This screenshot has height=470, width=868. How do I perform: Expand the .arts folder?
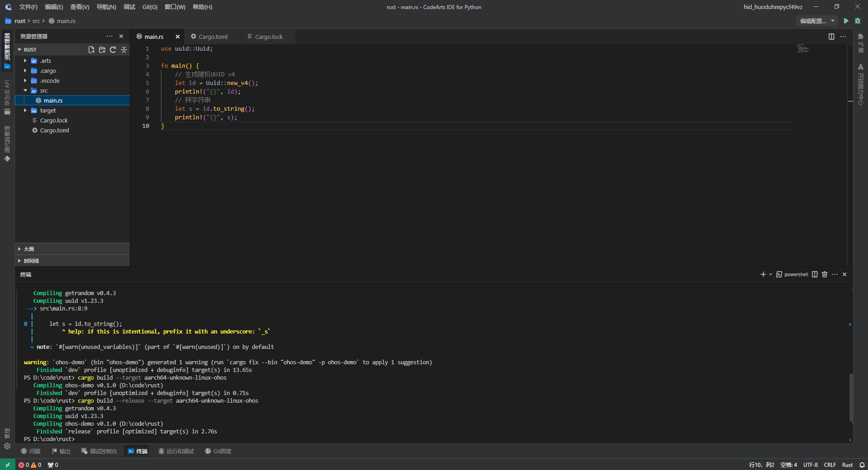(x=25, y=61)
